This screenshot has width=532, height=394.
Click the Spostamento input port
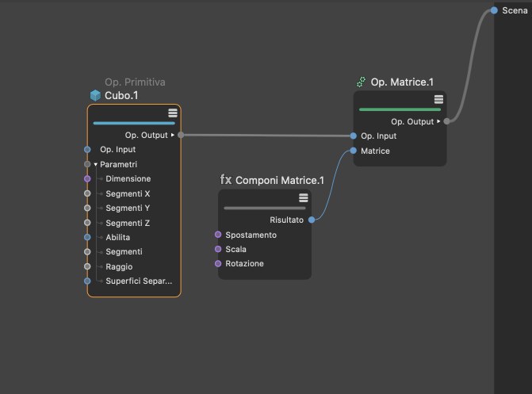[218, 235]
